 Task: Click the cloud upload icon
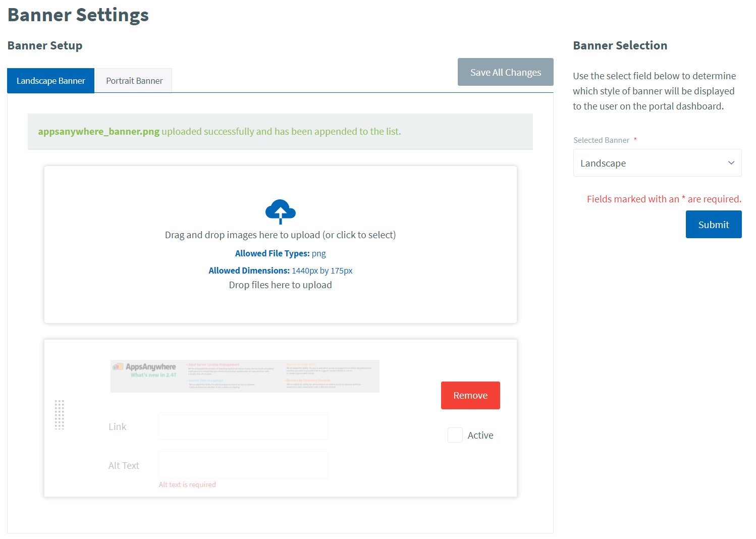tap(280, 211)
